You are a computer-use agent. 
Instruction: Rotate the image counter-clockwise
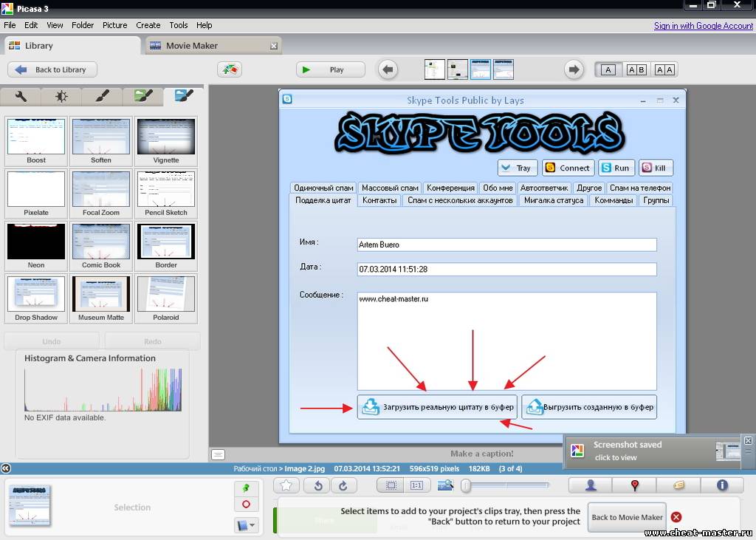click(317, 485)
